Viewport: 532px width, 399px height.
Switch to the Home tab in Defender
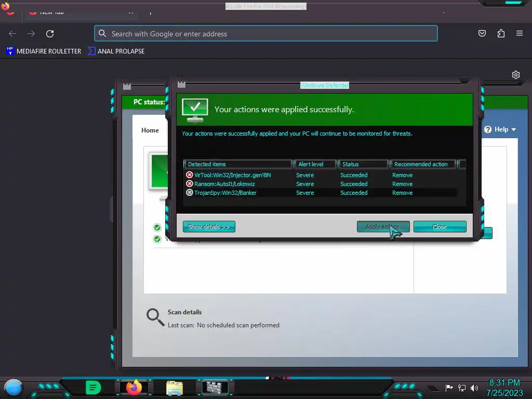click(150, 130)
